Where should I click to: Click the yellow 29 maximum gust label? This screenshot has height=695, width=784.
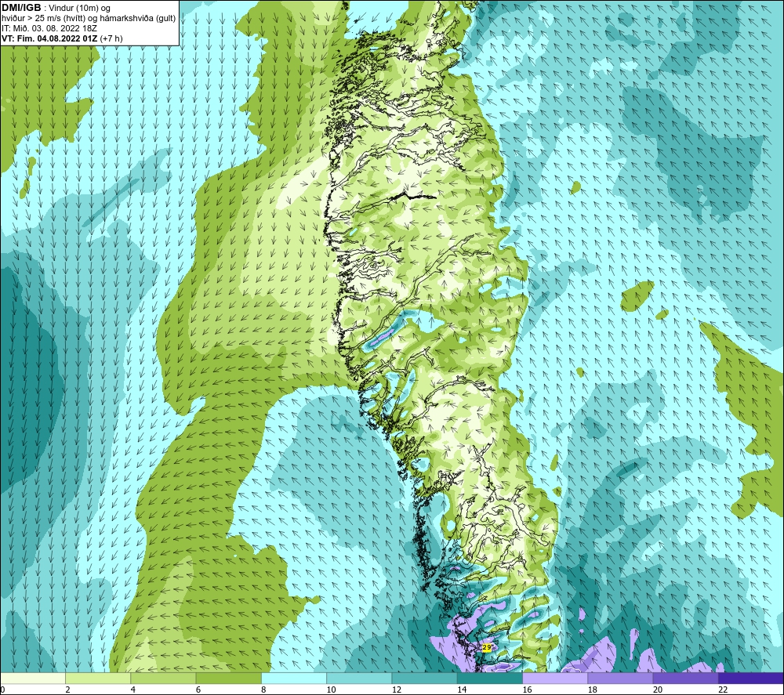[x=487, y=647]
